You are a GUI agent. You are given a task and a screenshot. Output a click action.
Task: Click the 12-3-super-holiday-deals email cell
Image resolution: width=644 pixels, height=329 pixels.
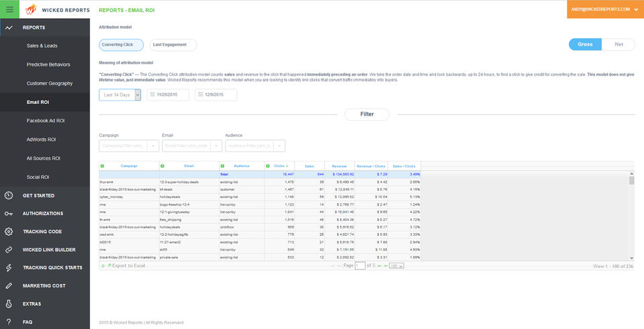(x=189, y=182)
